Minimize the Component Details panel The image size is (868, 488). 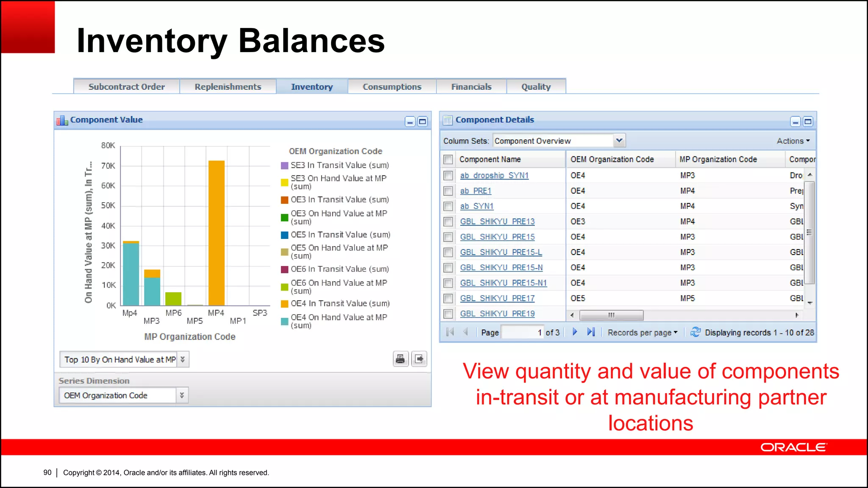[796, 122]
